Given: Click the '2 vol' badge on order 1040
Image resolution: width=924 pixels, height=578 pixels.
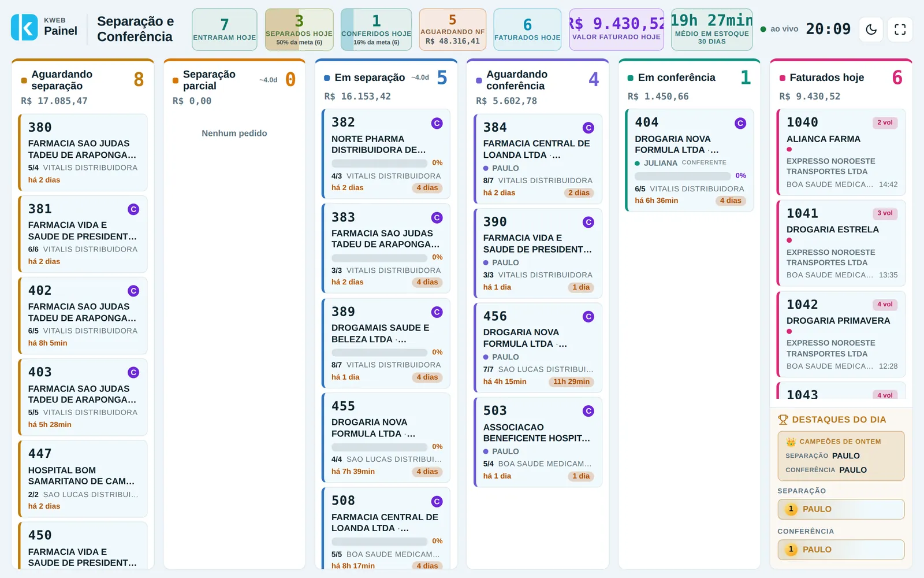Looking at the screenshot, I should coord(885,123).
